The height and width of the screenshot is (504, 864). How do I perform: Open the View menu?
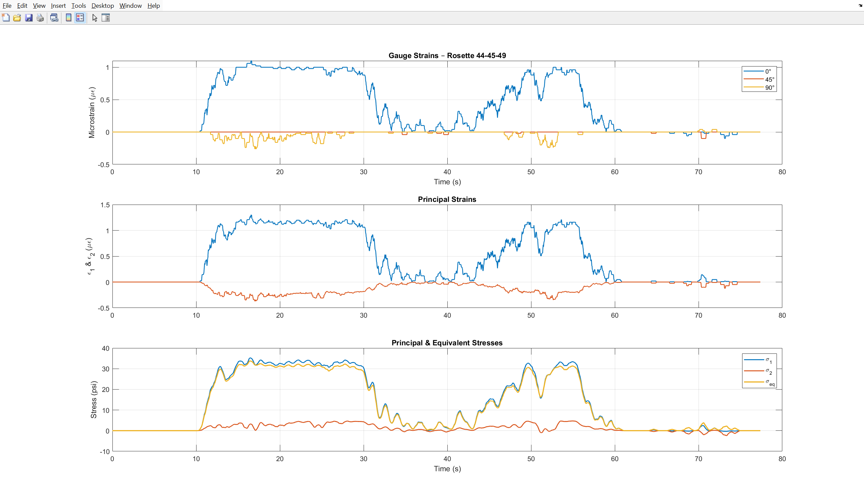39,5
